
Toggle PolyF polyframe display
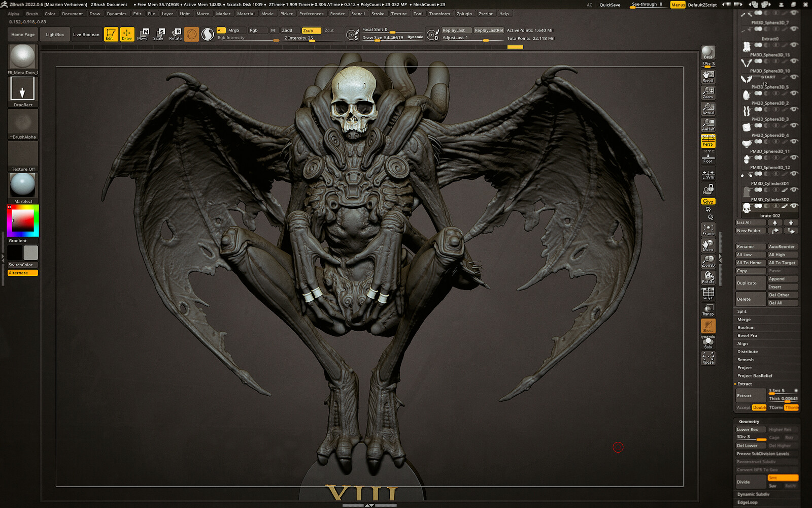(x=708, y=294)
